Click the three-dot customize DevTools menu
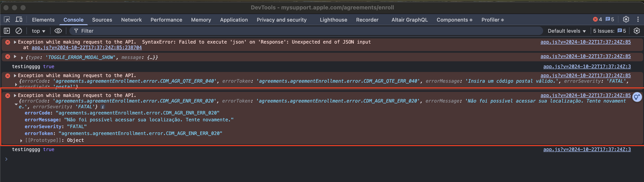The height and width of the screenshot is (182, 644). pos(638,19)
